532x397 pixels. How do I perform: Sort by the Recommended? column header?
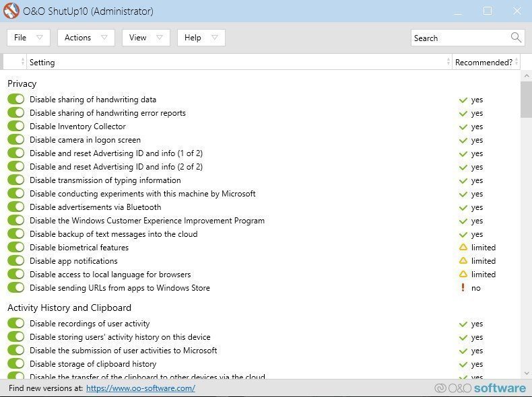click(484, 62)
